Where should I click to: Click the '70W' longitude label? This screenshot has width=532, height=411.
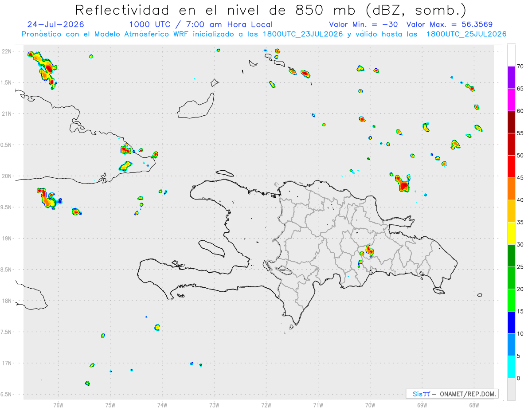370,405
